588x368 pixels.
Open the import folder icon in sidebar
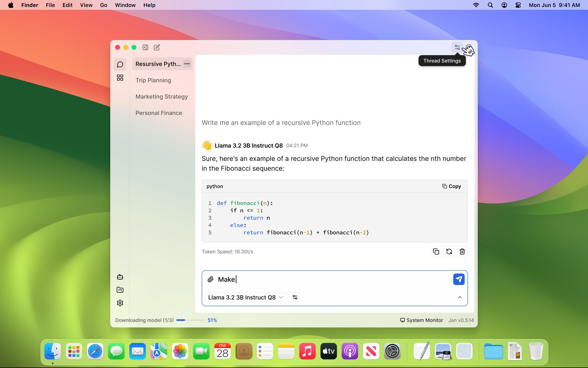120,290
